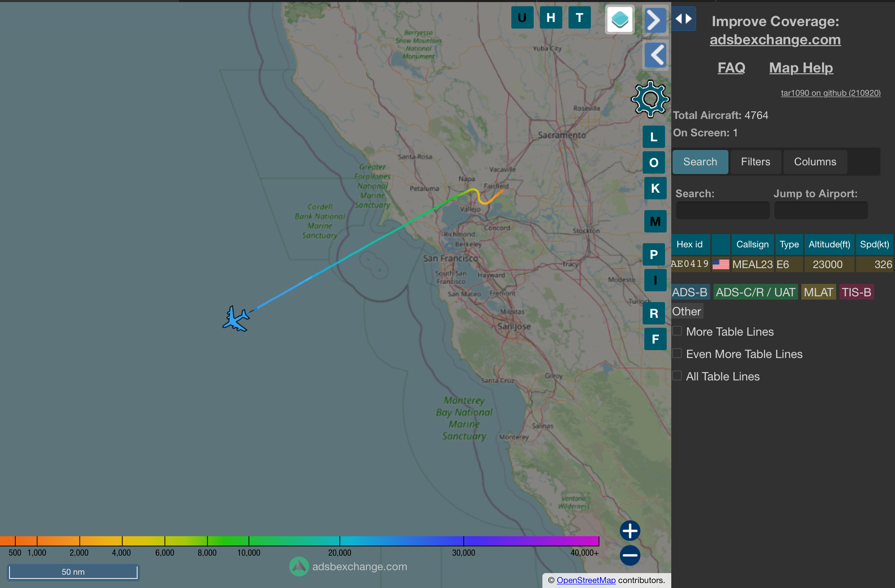Toggle MLAT source legend
Viewport: 895px width, 588px height.
click(x=818, y=292)
